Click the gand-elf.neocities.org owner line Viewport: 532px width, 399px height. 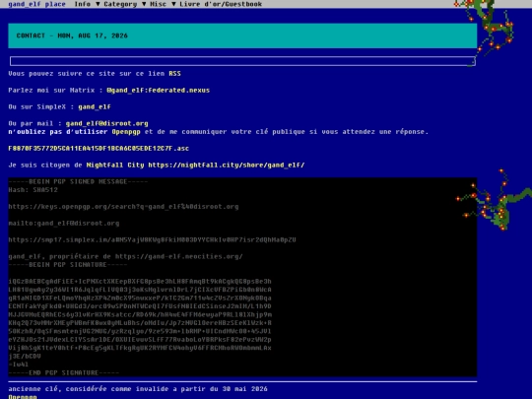pos(125,256)
